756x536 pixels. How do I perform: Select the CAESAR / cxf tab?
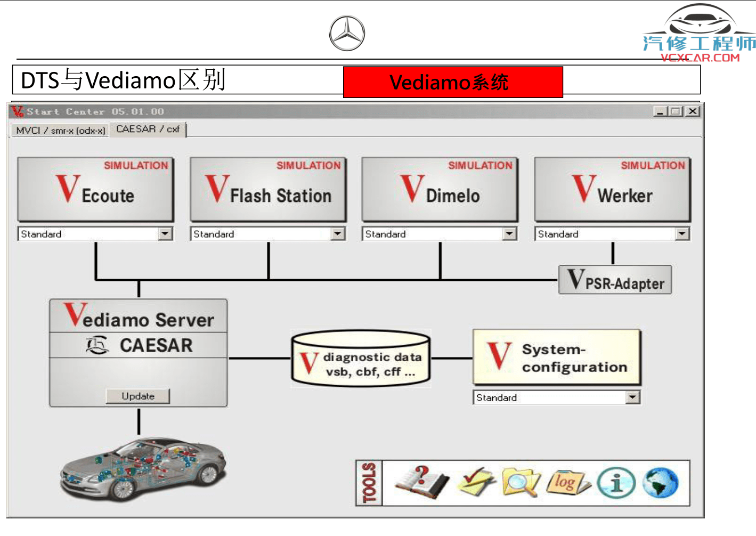point(148,129)
